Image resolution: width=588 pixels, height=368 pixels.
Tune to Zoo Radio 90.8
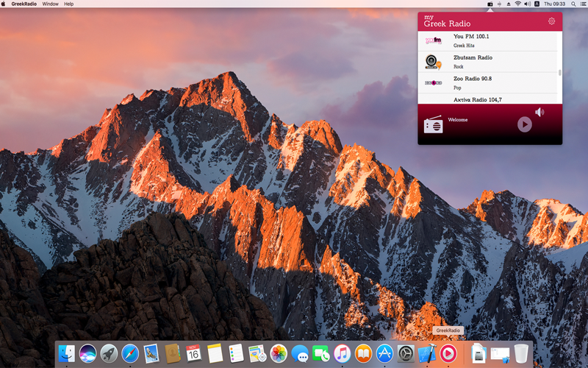tap(487, 83)
